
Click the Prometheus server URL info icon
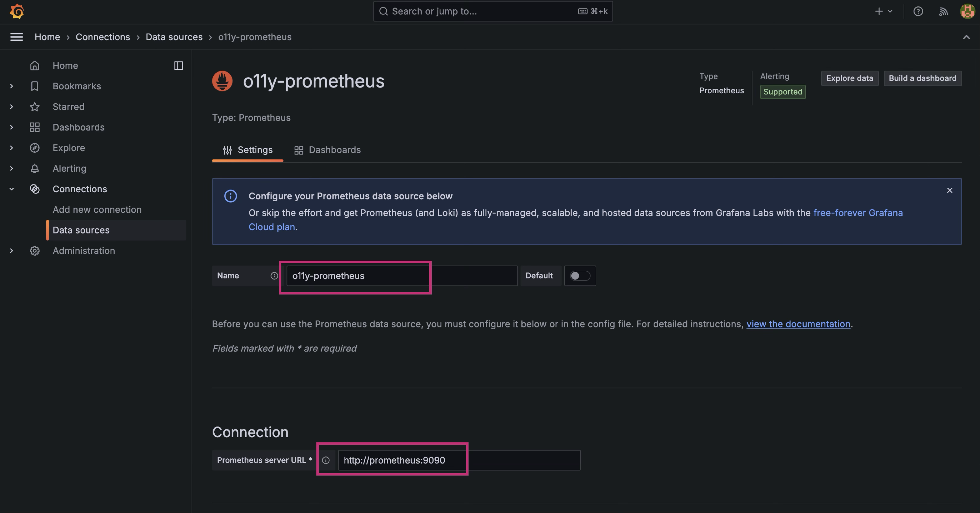point(326,460)
